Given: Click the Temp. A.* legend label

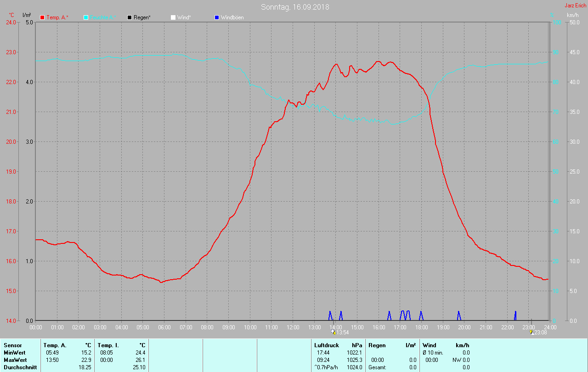Looking at the screenshot, I should (x=57, y=17).
